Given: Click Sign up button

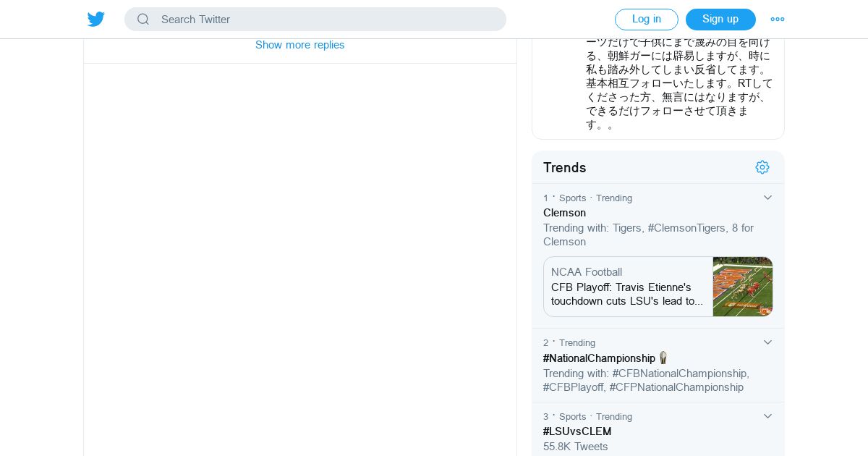Looking at the screenshot, I should (x=720, y=20).
